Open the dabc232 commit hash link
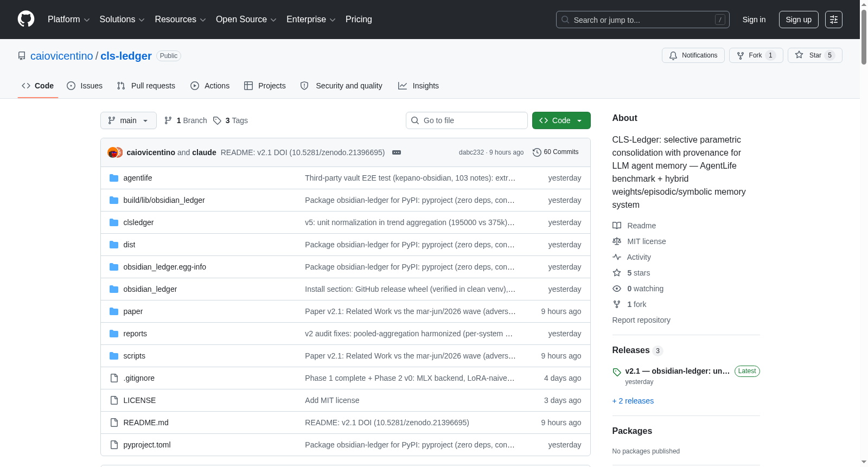 click(471, 152)
